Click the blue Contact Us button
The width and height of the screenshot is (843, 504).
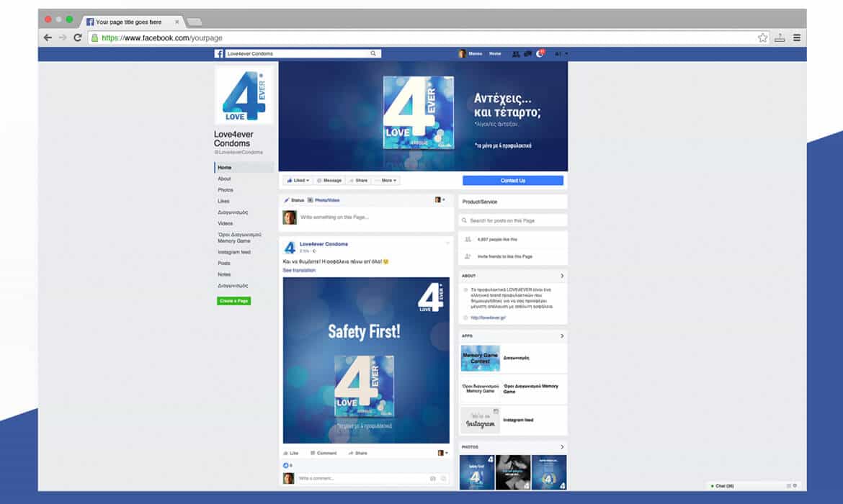pos(513,181)
